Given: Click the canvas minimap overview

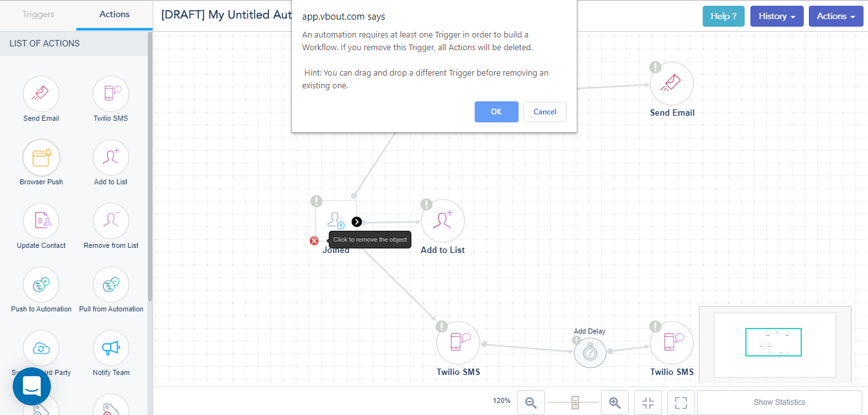Looking at the screenshot, I should click(775, 344).
